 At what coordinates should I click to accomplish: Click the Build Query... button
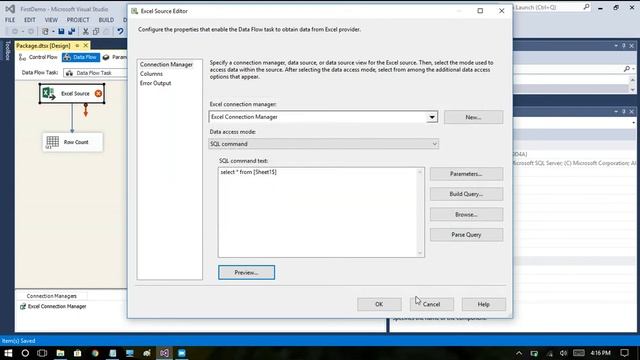(x=466, y=194)
